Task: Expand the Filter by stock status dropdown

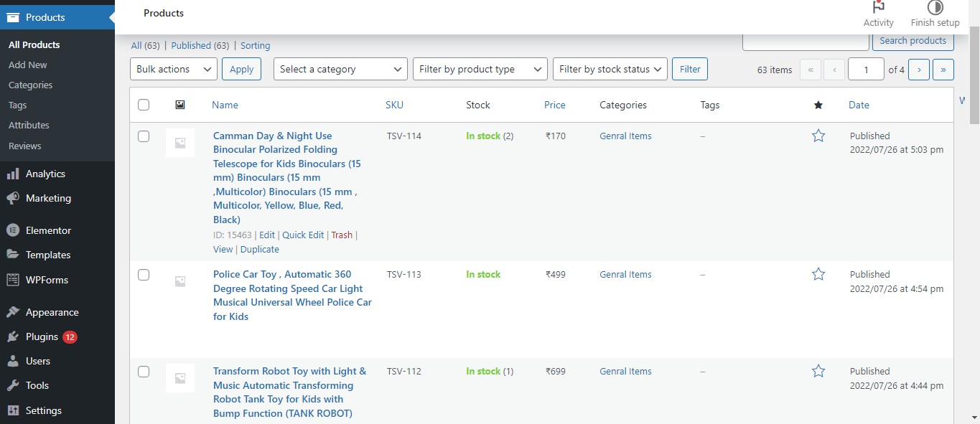Action: (x=610, y=69)
